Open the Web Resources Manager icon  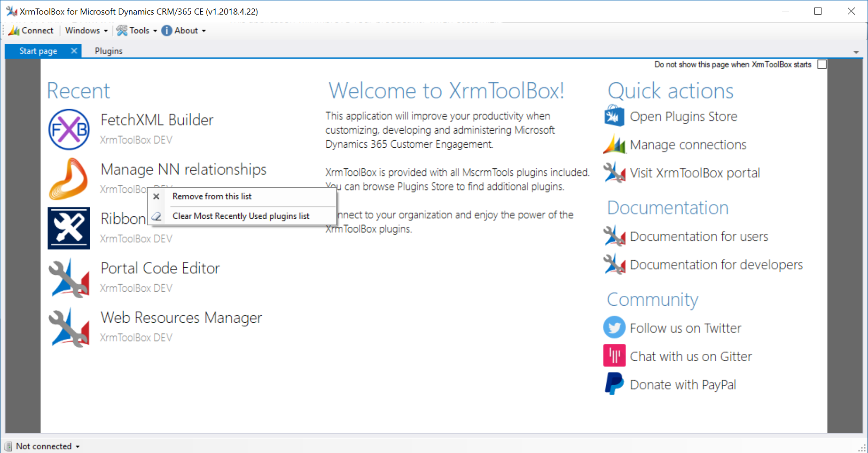coord(69,327)
